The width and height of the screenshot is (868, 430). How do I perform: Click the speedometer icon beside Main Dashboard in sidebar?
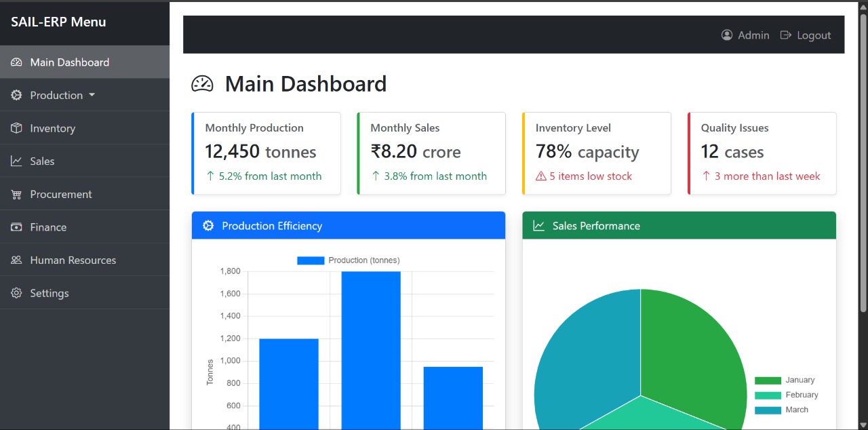coord(16,62)
